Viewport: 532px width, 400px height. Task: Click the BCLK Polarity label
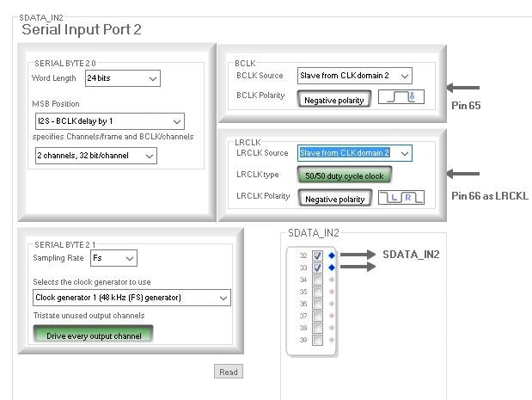coord(260,95)
